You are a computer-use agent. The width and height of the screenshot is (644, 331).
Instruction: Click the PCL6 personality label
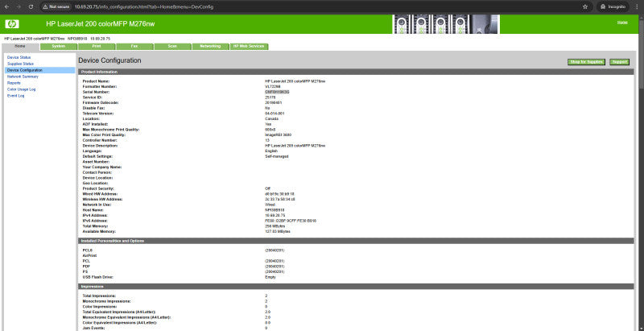tap(88, 250)
